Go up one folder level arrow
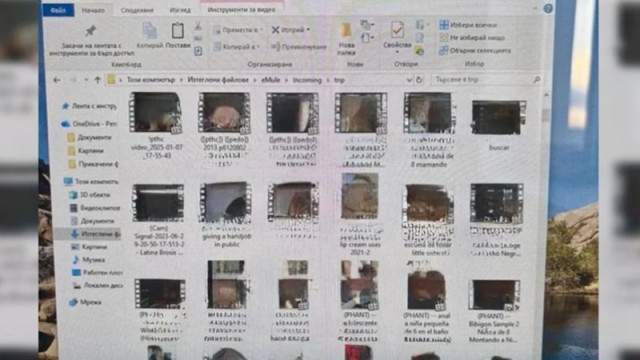Image resolution: width=640 pixels, height=360 pixels. pyautogui.click(x=97, y=80)
